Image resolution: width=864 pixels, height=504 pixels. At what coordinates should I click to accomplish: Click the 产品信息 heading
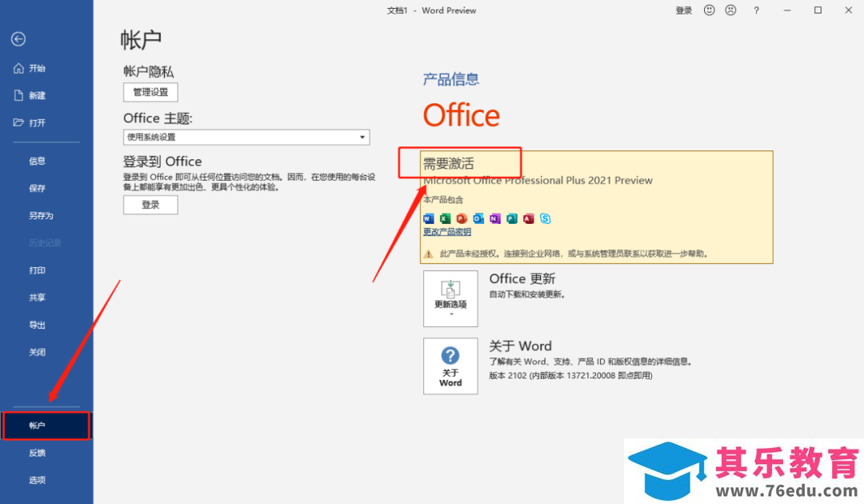(x=451, y=79)
